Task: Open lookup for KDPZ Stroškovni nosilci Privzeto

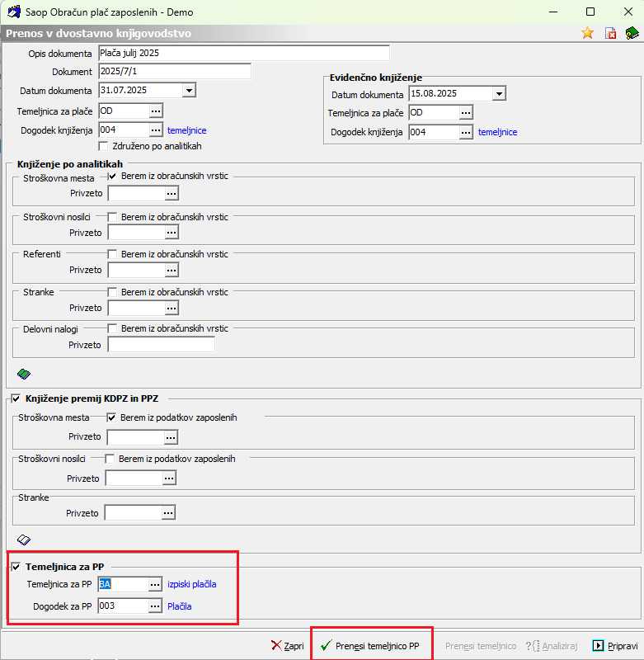Action: tap(169, 478)
